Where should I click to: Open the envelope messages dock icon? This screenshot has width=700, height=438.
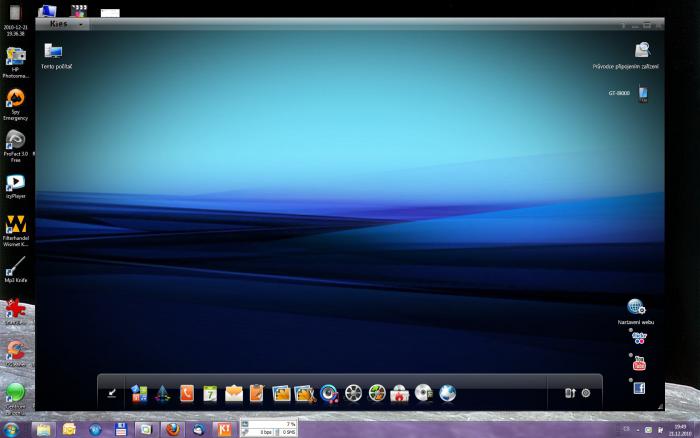pyautogui.click(x=234, y=393)
